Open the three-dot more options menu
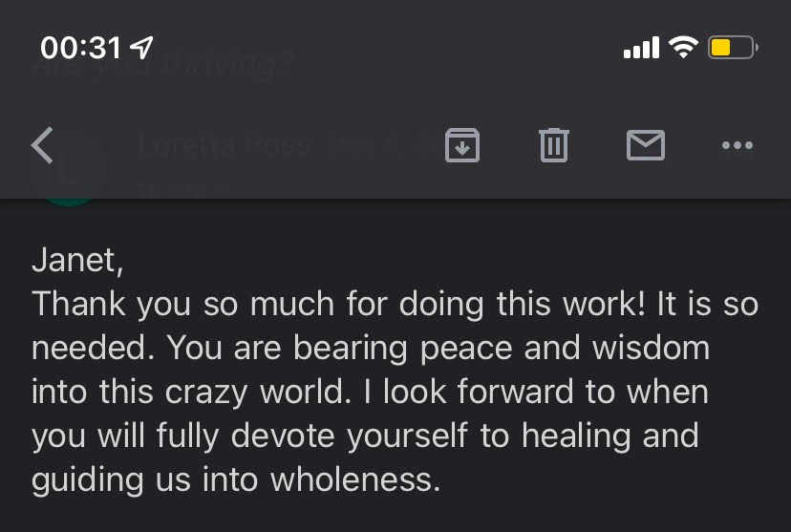The image size is (791, 532). click(737, 146)
